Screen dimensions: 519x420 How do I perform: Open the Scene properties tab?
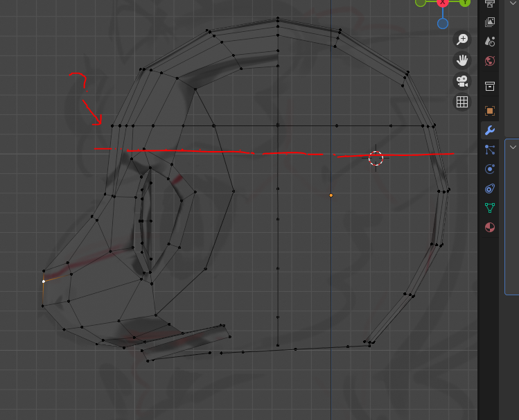[x=490, y=41]
